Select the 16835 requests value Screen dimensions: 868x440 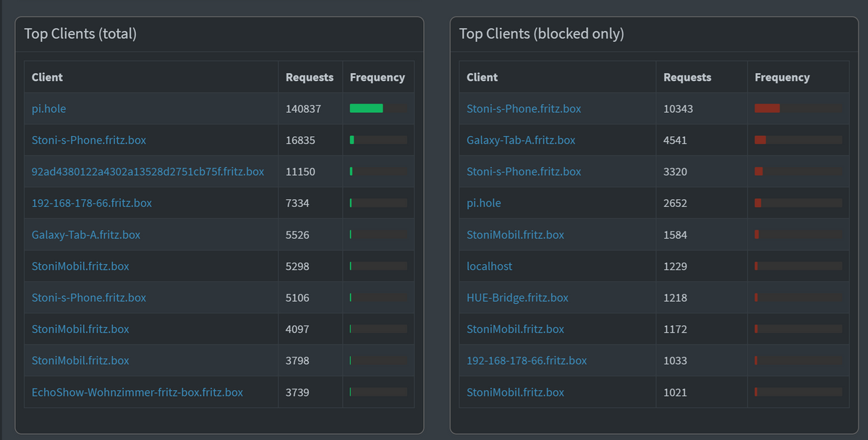tap(300, 140)
